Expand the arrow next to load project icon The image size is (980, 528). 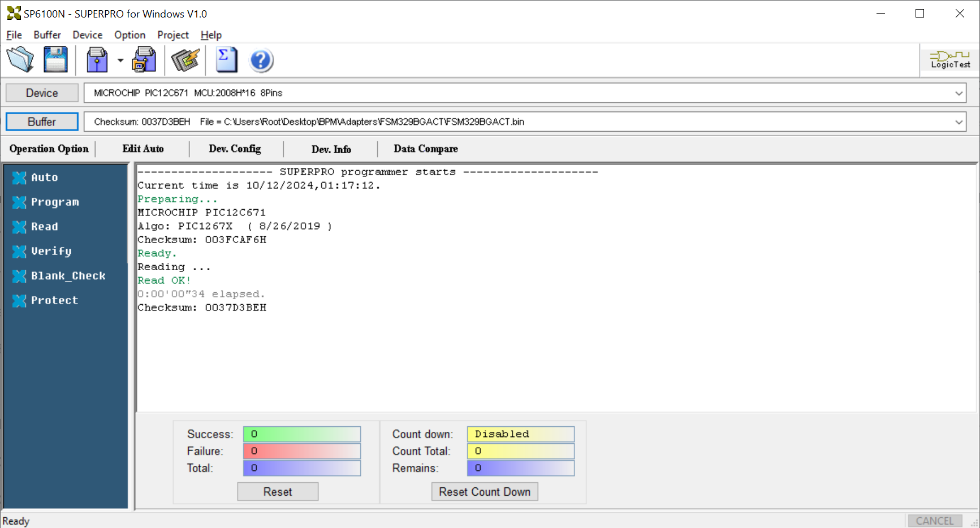(x=120, y=60)
